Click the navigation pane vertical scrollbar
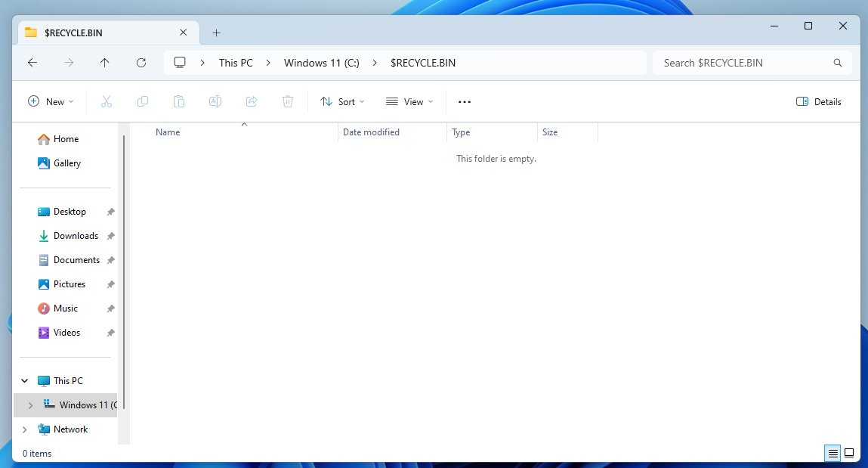This screenshot has width=868, height=468. pyautogui.click(x=124, y=271)
